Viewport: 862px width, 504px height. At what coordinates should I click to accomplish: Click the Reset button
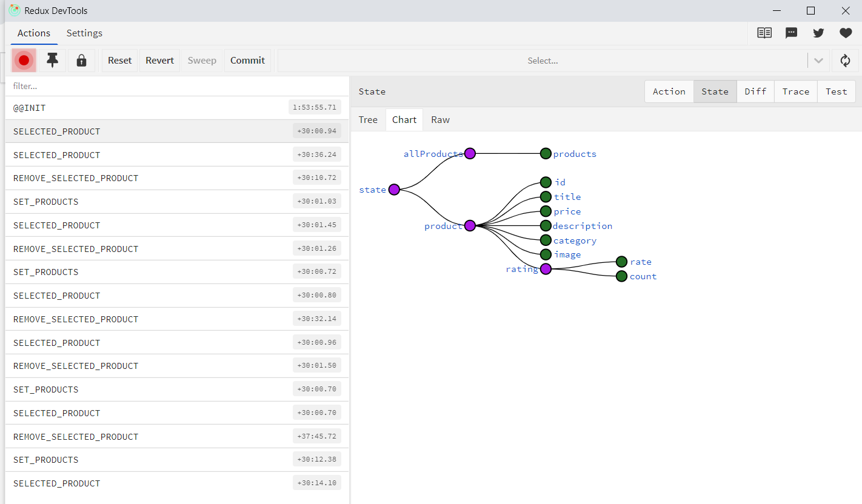pyautogui.click(x=120, y=61)
